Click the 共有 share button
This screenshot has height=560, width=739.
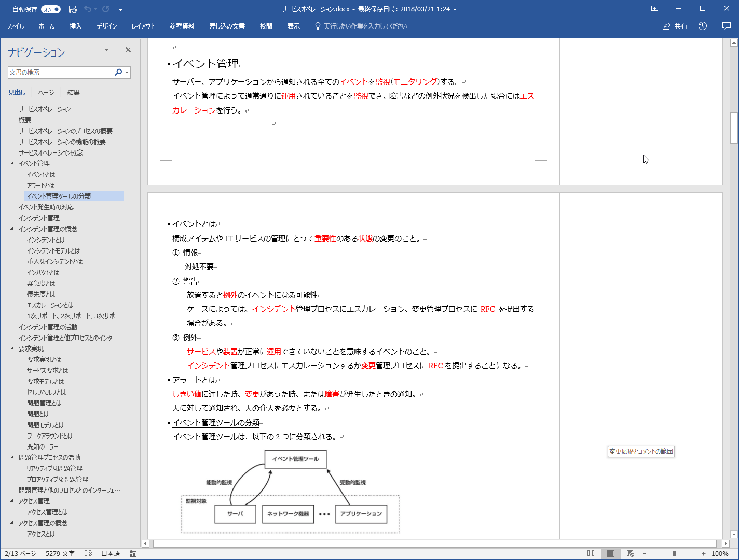(x=675, y=26)
